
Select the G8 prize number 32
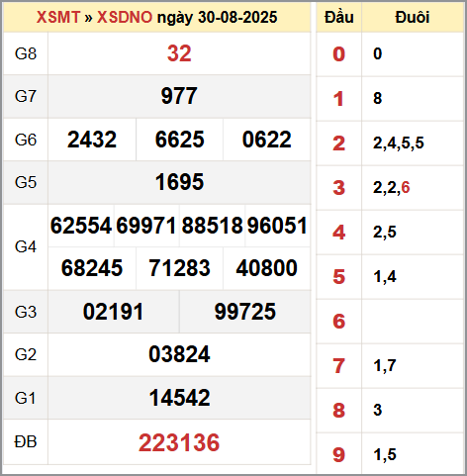[x=179, y=53]
